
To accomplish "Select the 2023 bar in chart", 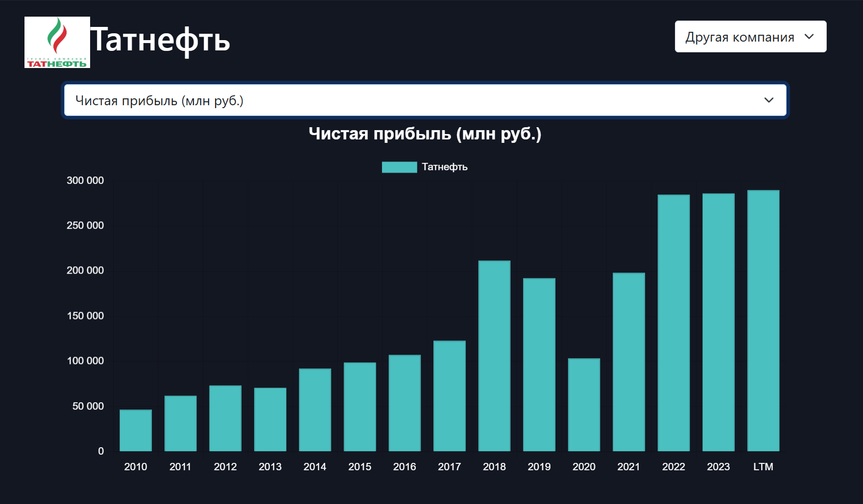I will [x=718, y=322].
